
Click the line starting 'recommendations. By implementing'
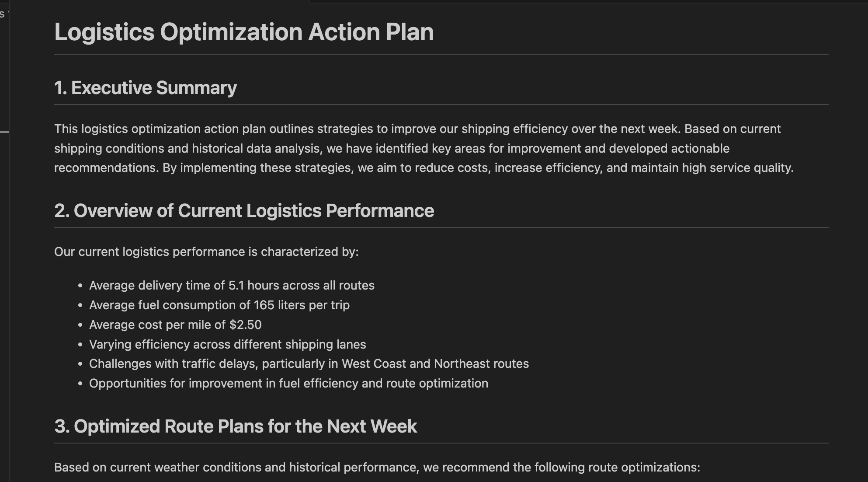point(424,168)
